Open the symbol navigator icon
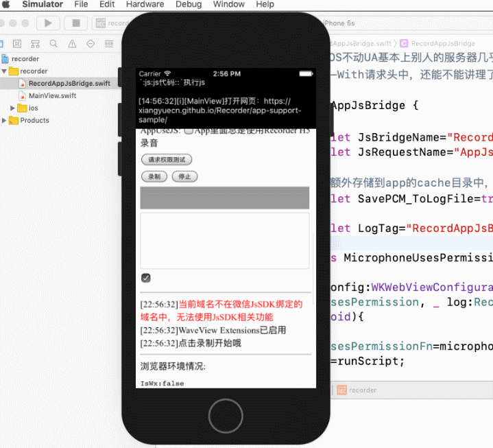This screenshot has width=493, height=448. click(x=35, y=44)
